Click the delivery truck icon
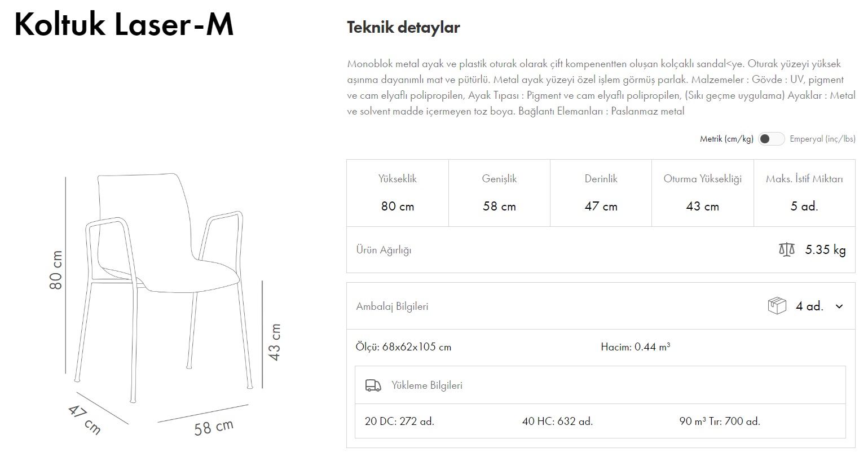Image resolution: width=868 pixels, height=465 pixels. click(x=373, y=385)
